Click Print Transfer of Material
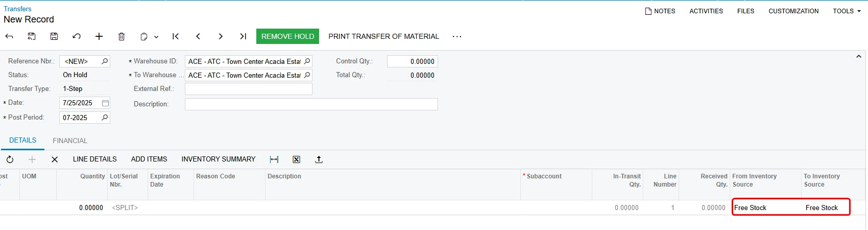 [384, 36]
